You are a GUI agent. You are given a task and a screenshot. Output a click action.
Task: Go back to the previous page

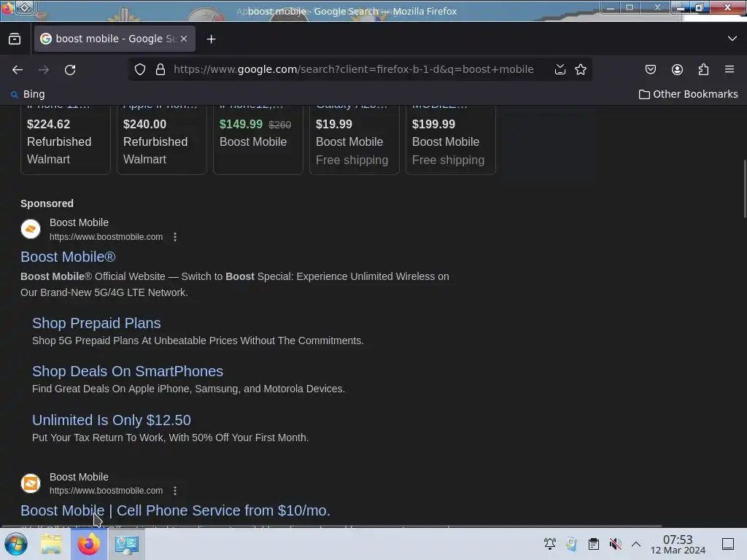(18, 69)
